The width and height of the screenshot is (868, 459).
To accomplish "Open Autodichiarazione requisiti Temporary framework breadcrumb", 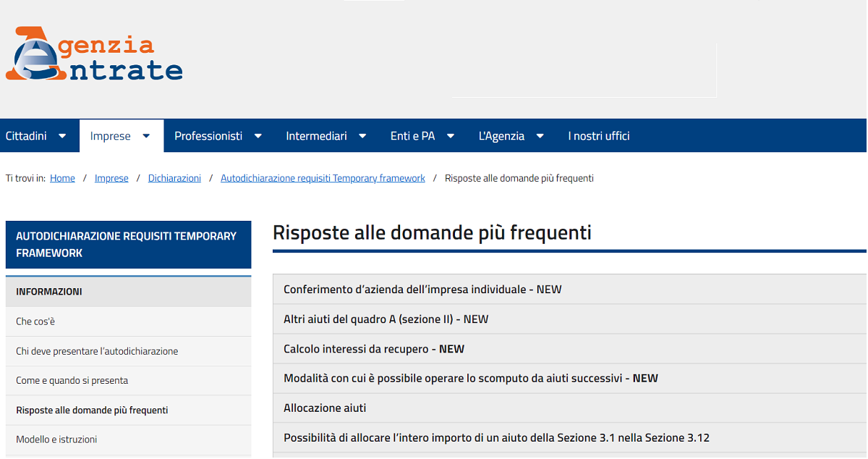I will pyautogui.click(x=323, y=178).
